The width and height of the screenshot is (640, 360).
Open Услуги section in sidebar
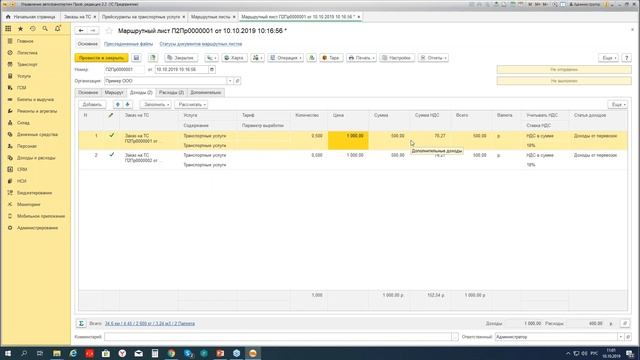tap(24, 76)
